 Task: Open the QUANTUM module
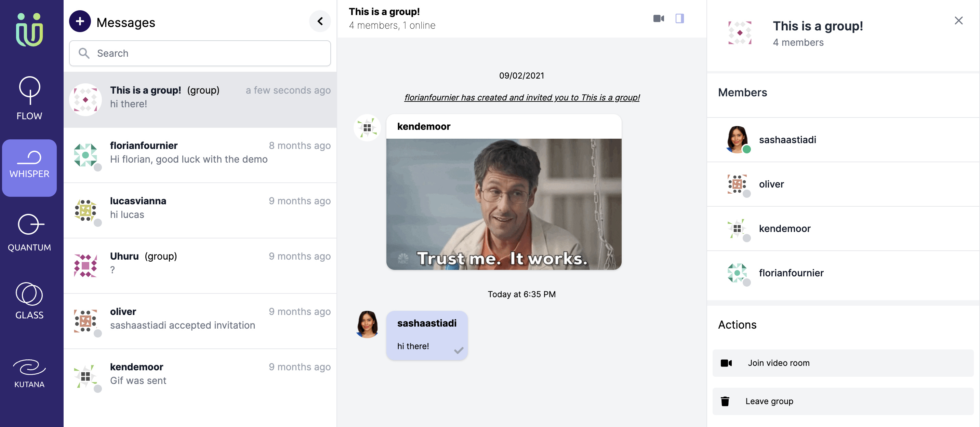(x=29, y=233)
